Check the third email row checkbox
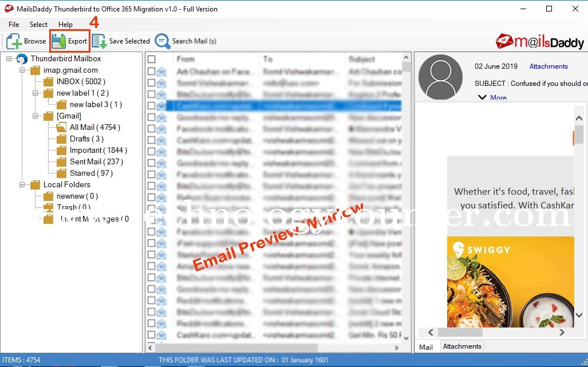 pos(152,94)
